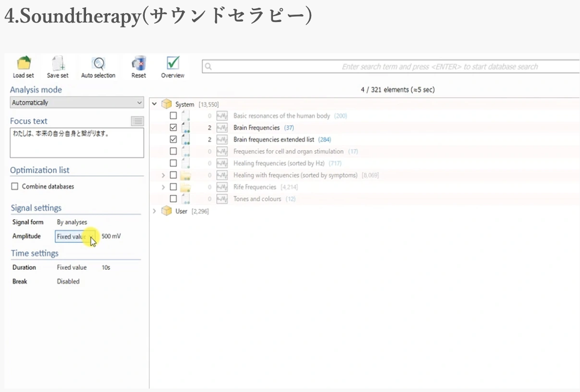
Task: Check Basic resonances of the human body
Action: (x=173, y=116)
